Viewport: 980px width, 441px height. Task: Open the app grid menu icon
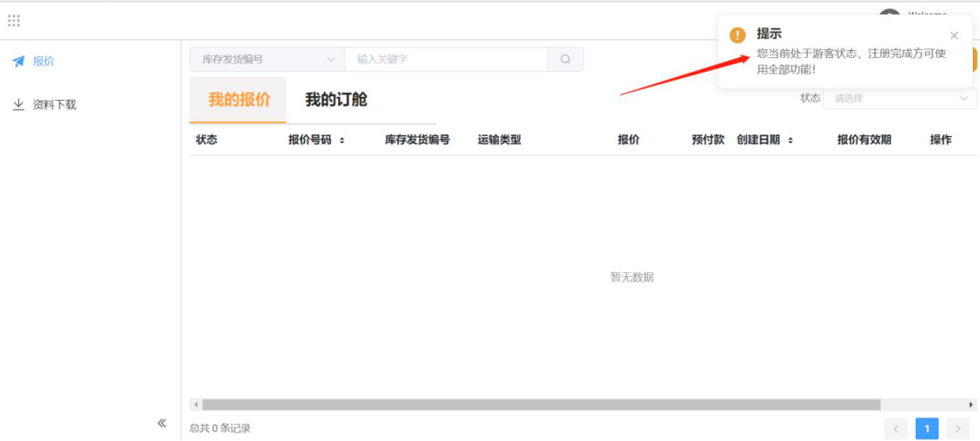pos(14,21)
